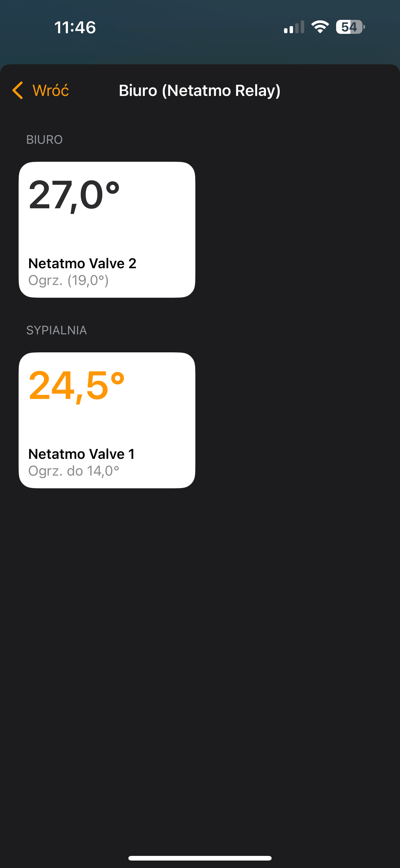Tap the Biuro (Netatmo Relay) title

pyautogui.click(x=200, y=90)
